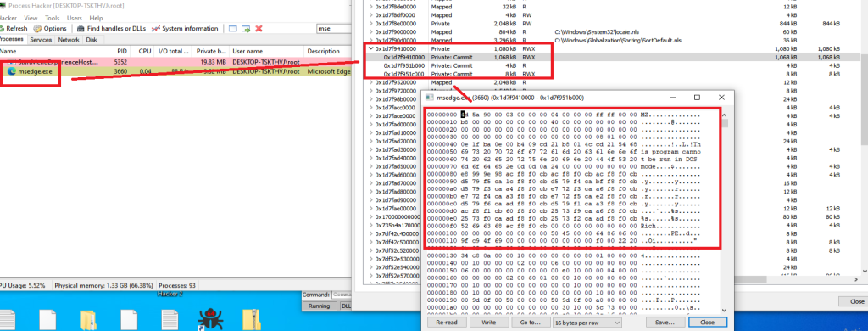The width and height of the screenshot is (868, 331).
Task: Select the StartMenuExperienceHost process row
Action: [x=176, y=62]
